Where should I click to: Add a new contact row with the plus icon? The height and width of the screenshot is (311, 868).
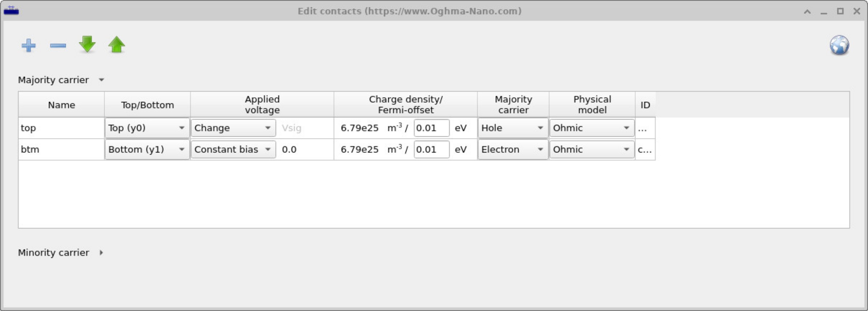coord(29,45)
